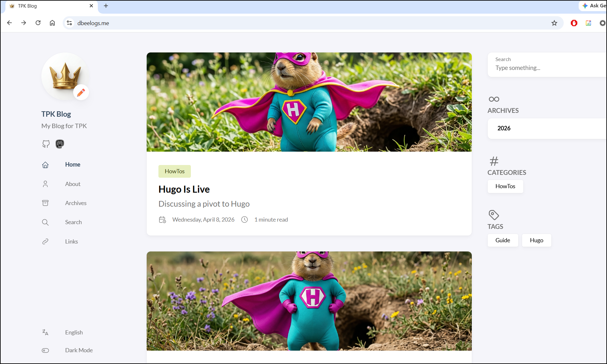Viewport: 607px width, 364px height.
Task: Expand the 2026 archives entry
Action: (504, 128)
